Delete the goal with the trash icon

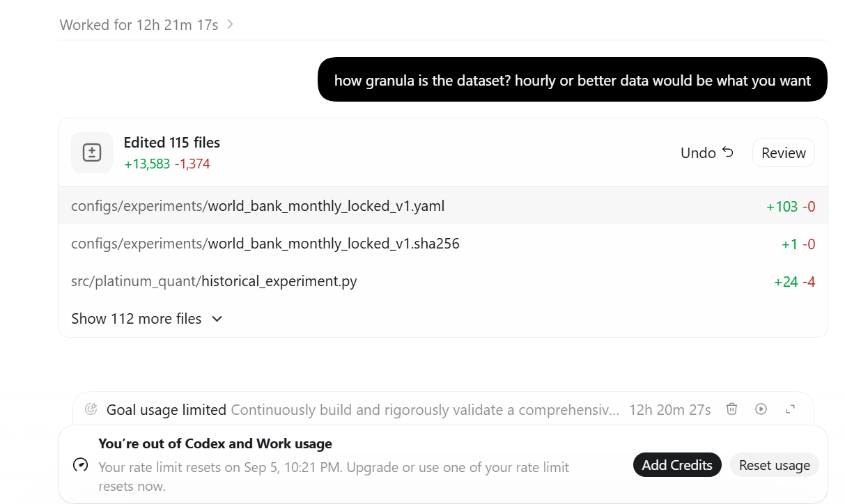click(731, 409)
